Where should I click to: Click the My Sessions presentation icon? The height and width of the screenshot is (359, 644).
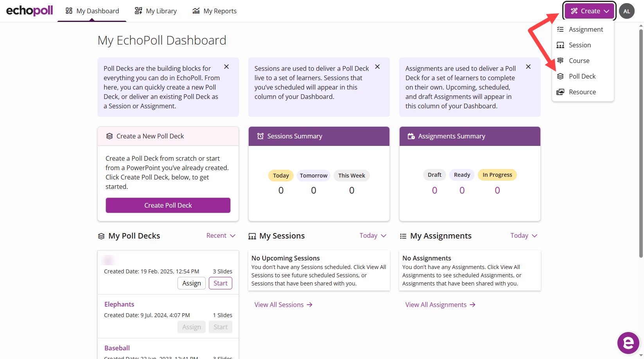tap(252, 236)
